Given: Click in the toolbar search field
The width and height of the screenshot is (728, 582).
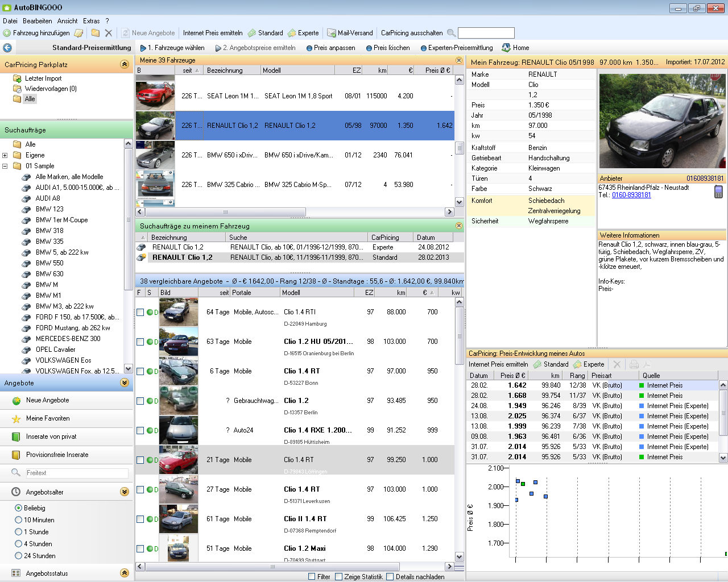Looking at the screenshot, I should click(486, 33).
